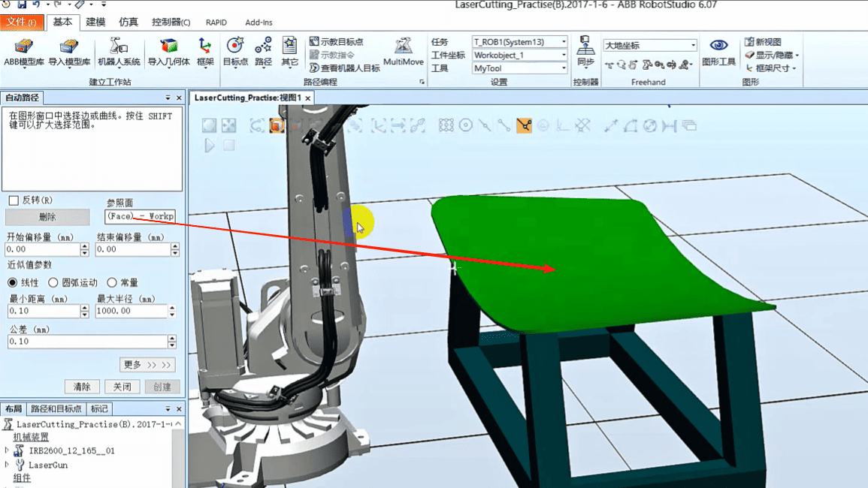The image size is (868, 488).
Task: Click View All icon in viewport toolbar
Action: (209, 125)
